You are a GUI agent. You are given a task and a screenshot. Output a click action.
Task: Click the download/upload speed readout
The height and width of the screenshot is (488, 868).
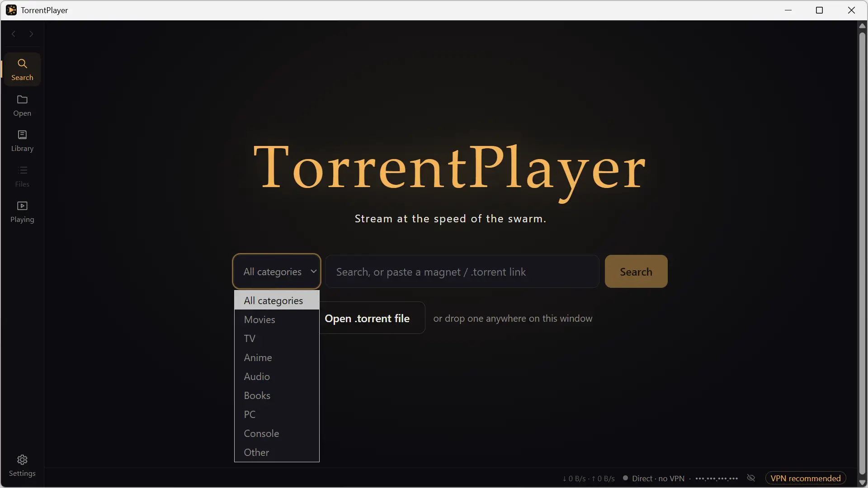(589, 479)
